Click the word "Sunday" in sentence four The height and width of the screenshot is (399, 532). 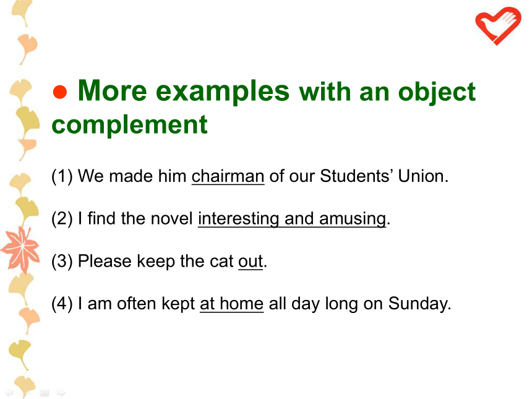[x=418, y=304]
